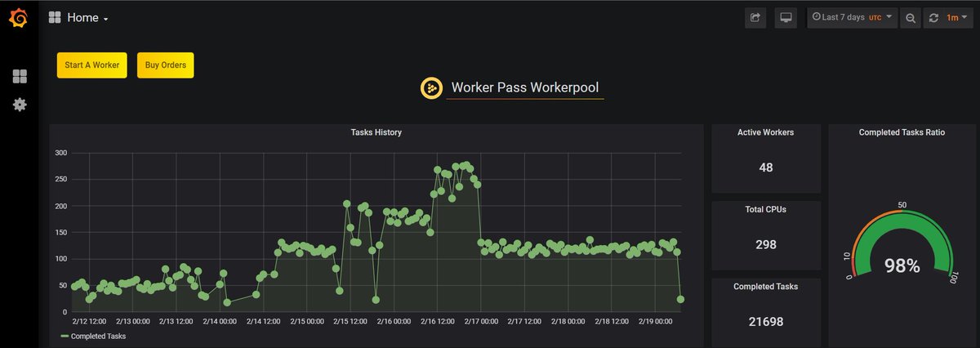Click the Total CPUs value 298
Viewport: 980px width, 348px height.
(x=765, y=244)
